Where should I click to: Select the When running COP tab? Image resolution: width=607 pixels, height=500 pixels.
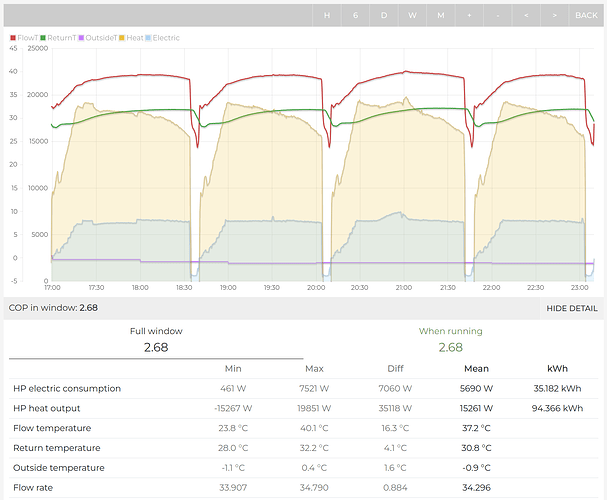click(x=450, y=340)
